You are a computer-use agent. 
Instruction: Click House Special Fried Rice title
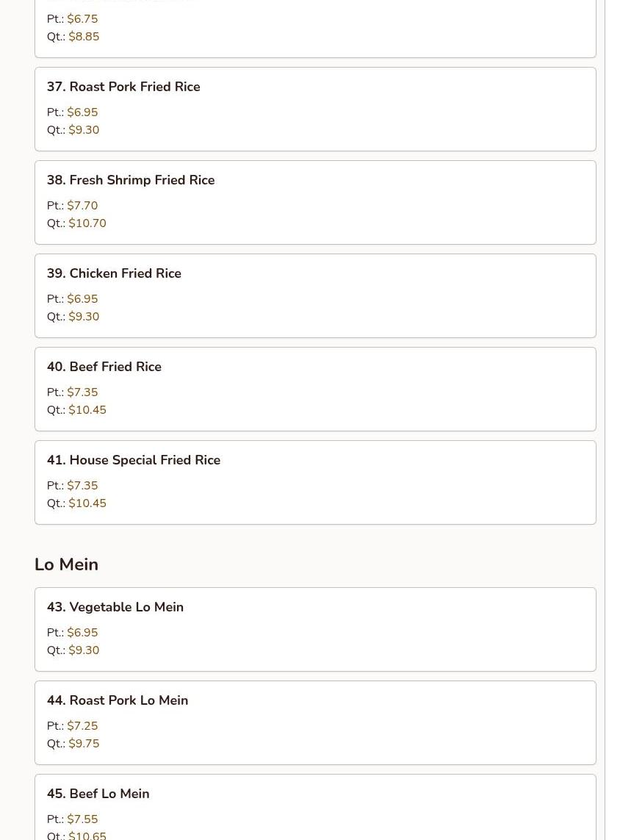134,460
